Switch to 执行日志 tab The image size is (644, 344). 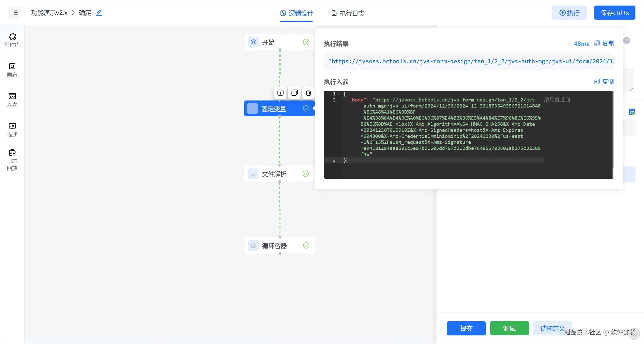pyautogui.click(x=348, y=13)
